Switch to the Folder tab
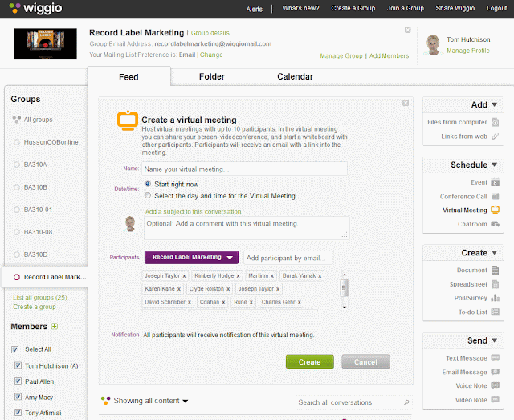 tap(212, 77)
